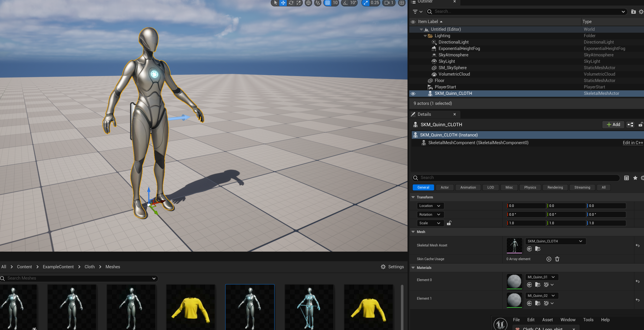This screenshot has width=644, height=330.
Task: Hide SKM_Quinn_CLOTH with the eye icon
Action: 413,93
